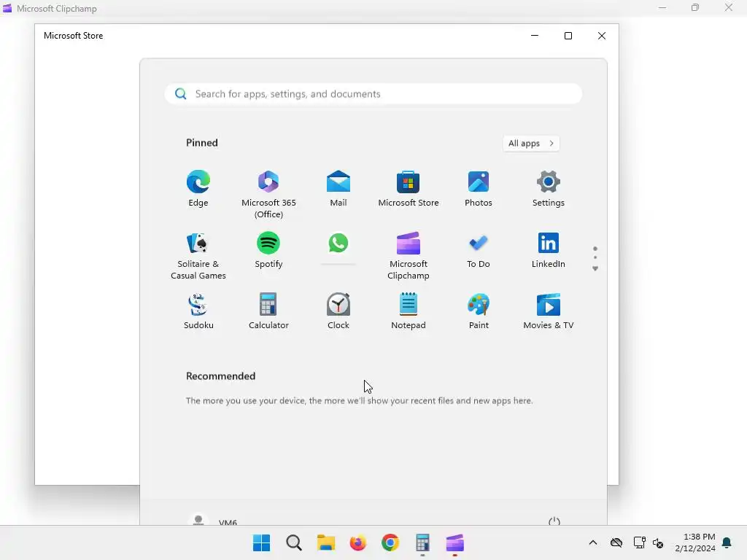Minimize the Microsoft Store window
The width and height of the screenshot is (747, 560).
click(x=535, y=36)
